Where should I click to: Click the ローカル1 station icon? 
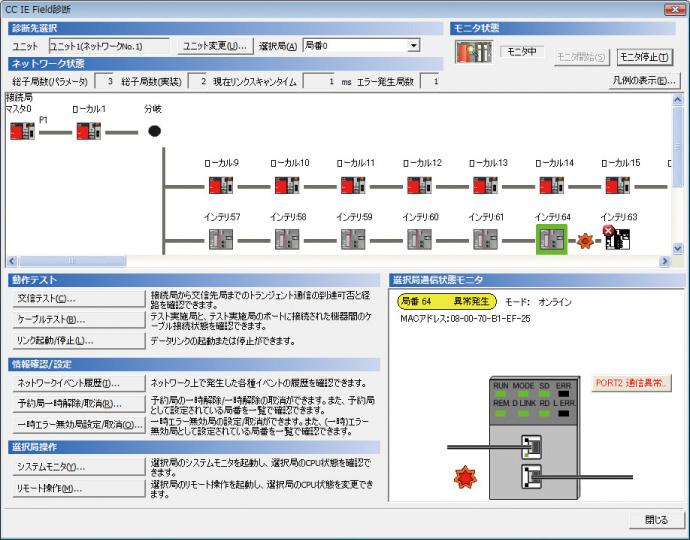[89, 130]
